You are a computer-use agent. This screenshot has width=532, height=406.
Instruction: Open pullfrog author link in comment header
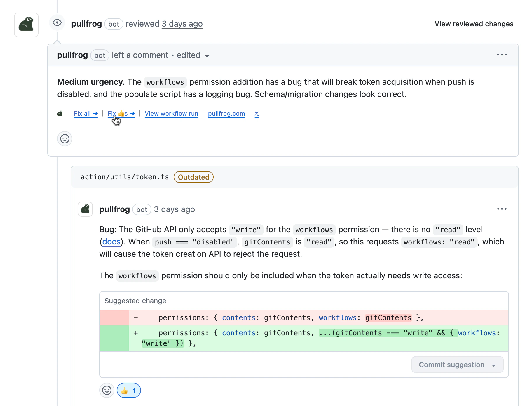[72, 55]
